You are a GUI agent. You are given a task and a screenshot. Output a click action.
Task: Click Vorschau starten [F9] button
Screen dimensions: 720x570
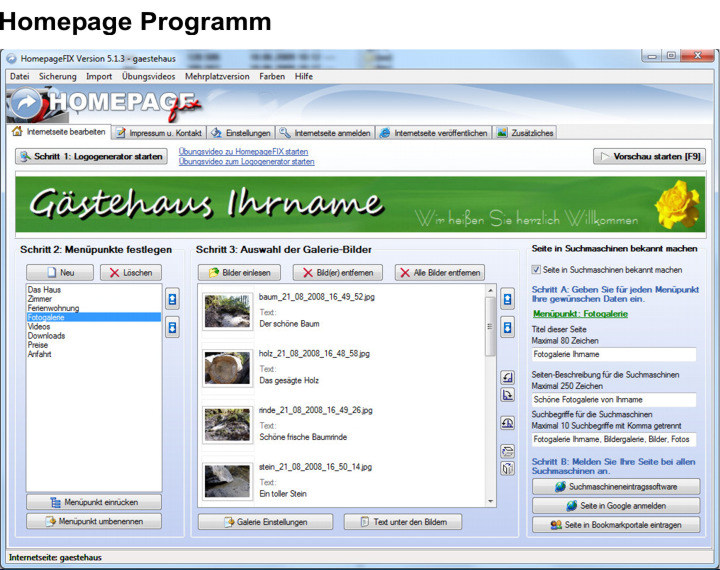[649, 157]
